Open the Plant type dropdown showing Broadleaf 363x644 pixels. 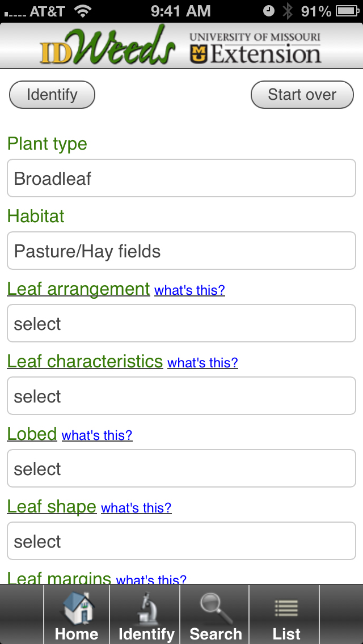coord(181,179)
